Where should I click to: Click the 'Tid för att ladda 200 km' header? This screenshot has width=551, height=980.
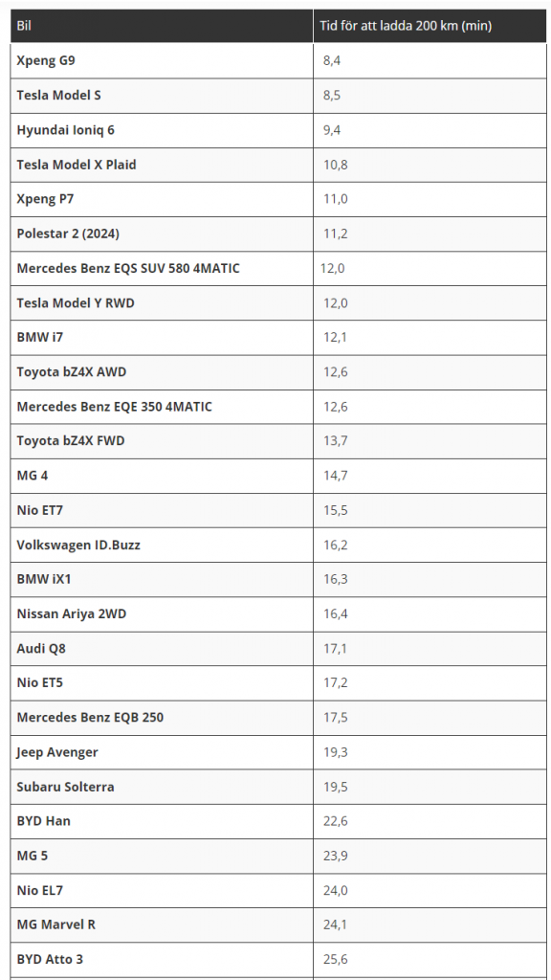[x=430, y=26]
